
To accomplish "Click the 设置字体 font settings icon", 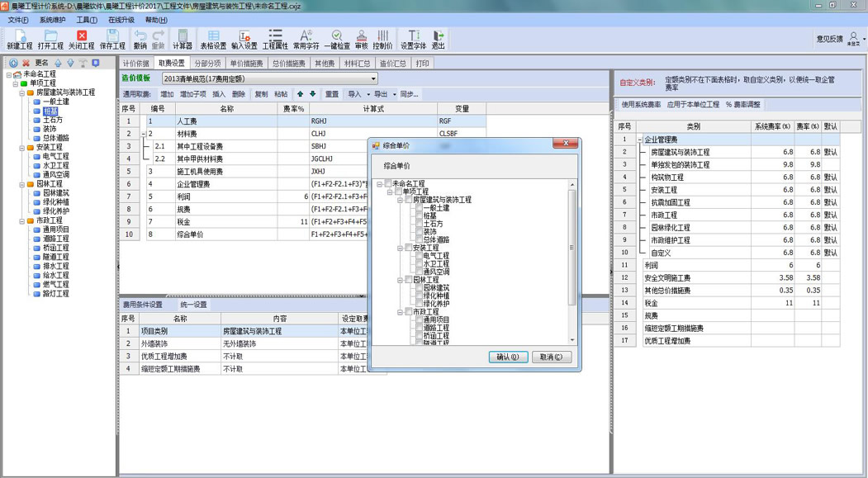I will (413, 40).
